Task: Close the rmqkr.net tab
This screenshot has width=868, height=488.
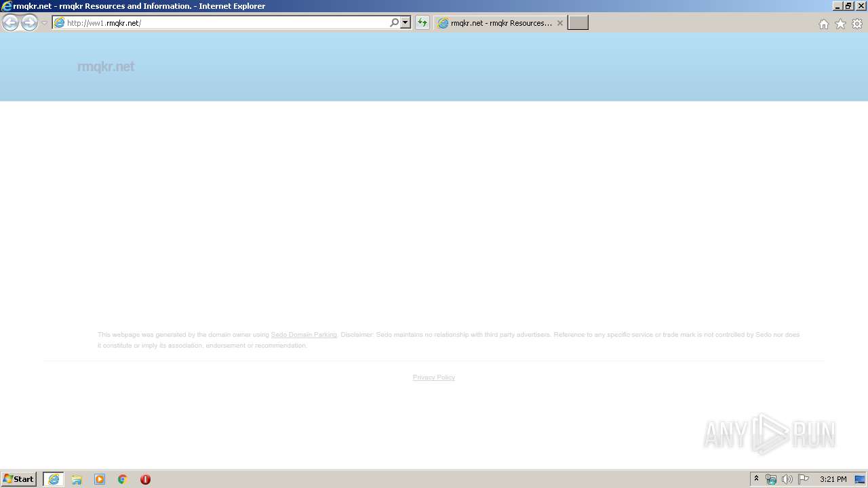Action: [x=559, y=23]
